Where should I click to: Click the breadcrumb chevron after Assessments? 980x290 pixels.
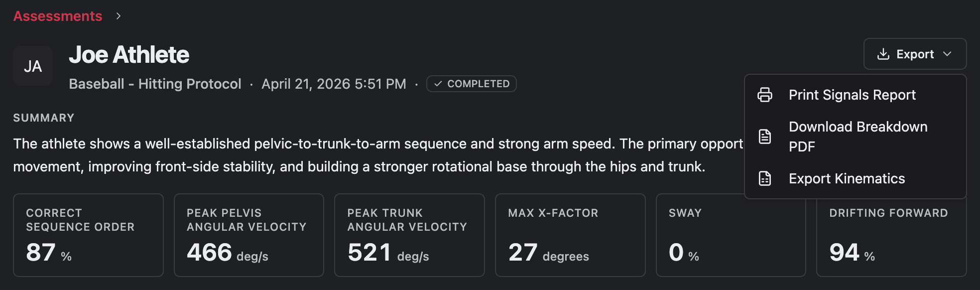pos(118,16)
